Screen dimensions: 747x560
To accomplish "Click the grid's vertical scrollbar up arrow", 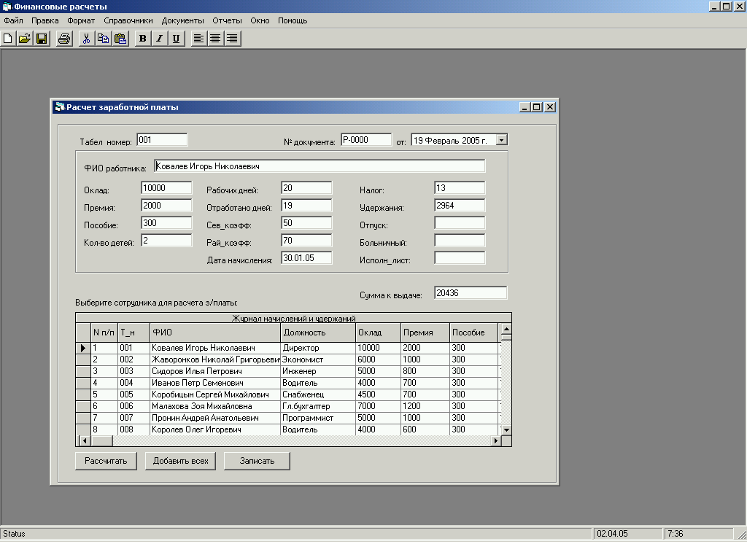I will (506, 330).
